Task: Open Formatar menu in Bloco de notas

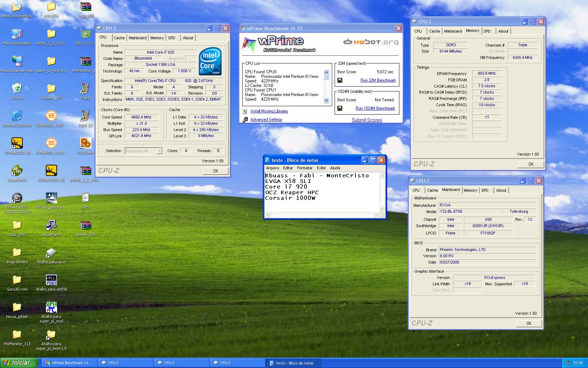Action: click(304, 168)
